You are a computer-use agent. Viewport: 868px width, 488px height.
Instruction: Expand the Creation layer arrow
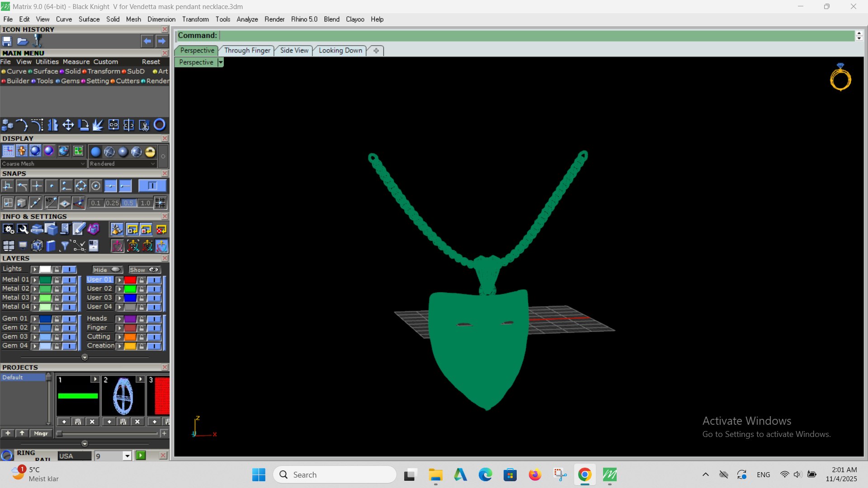click(x=119, y=346)
